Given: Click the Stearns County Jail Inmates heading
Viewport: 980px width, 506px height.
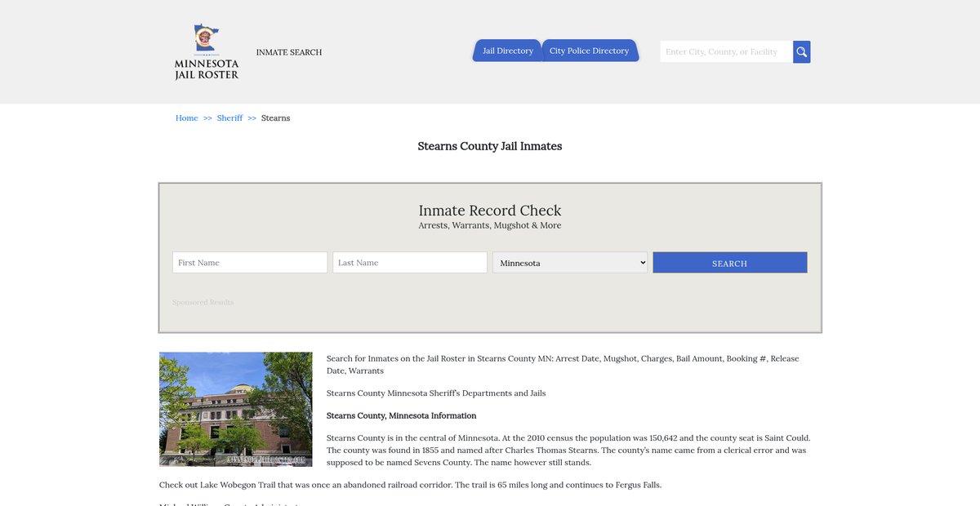Looking at the screenshot, I should click(x=490, y=146).
